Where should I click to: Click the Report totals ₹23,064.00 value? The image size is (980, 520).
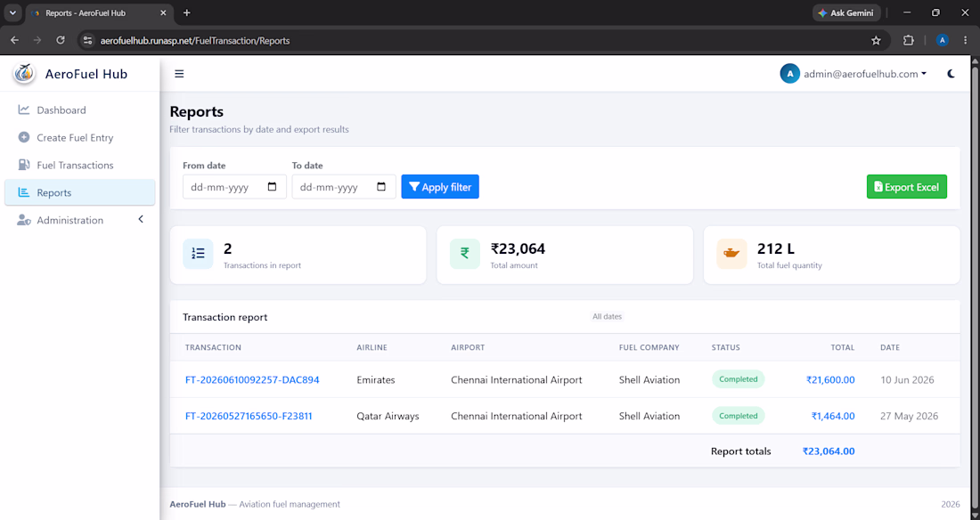click(x=829, y=451)
